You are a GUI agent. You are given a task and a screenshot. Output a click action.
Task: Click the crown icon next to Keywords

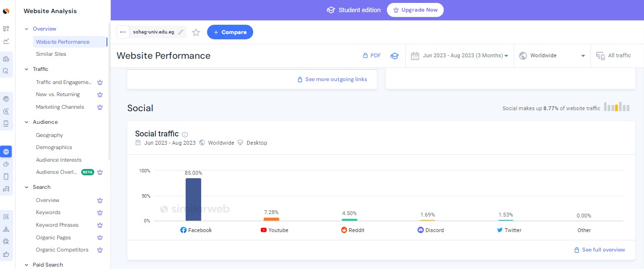click(x=100, y=213)
